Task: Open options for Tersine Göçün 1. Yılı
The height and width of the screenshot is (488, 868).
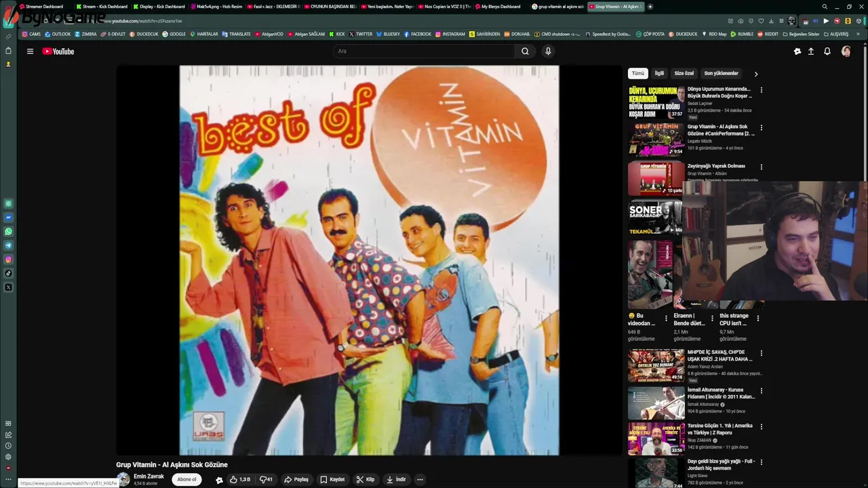Action: click(x=761, y=427)
